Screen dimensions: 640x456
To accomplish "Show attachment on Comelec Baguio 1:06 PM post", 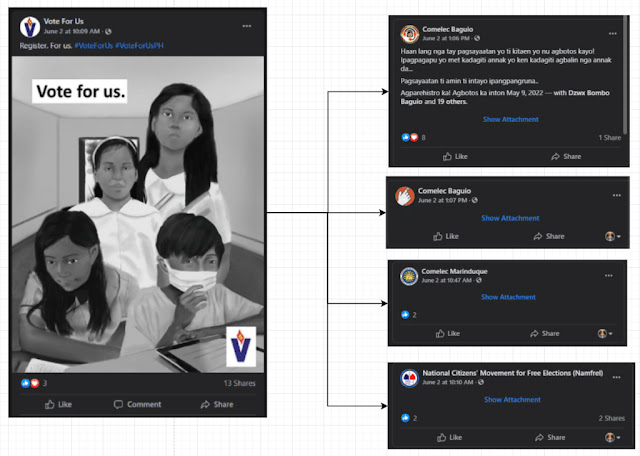I will (511, 119).
